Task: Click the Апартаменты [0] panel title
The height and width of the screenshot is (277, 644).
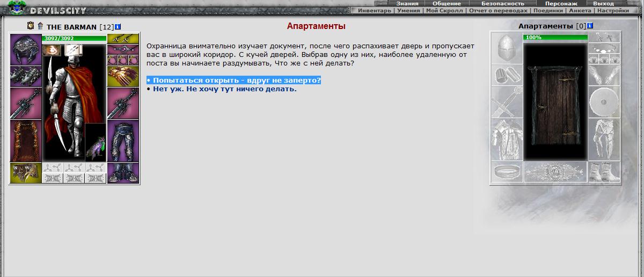Action: pyautogui.click(x=552, y=26)
